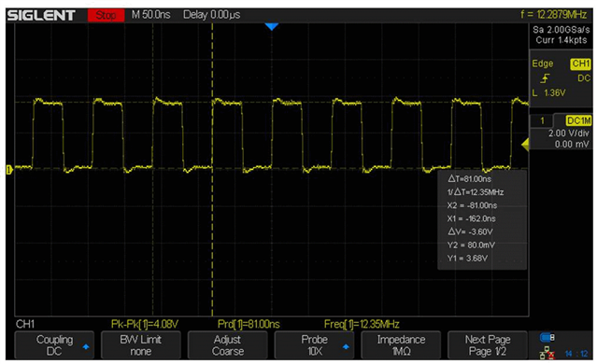Click the network disconnected icon
Viewport: 597px width, 364px height.
(x=547, y=354)
